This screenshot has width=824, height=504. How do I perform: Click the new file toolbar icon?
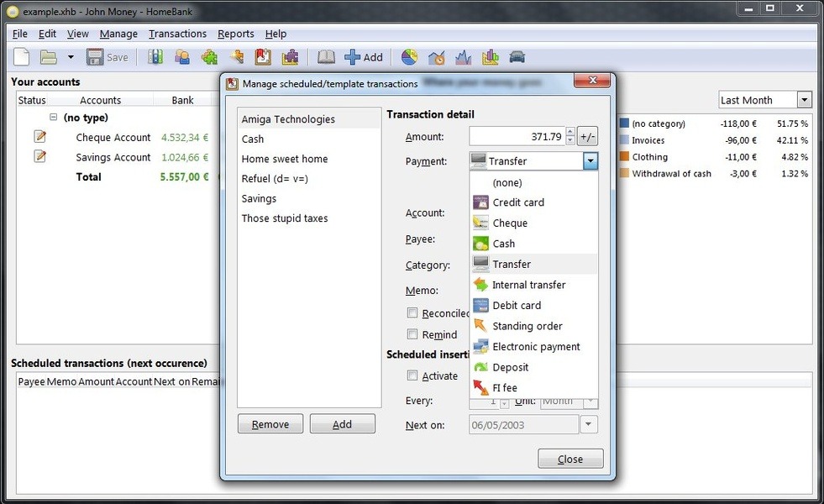click(21, 57)
